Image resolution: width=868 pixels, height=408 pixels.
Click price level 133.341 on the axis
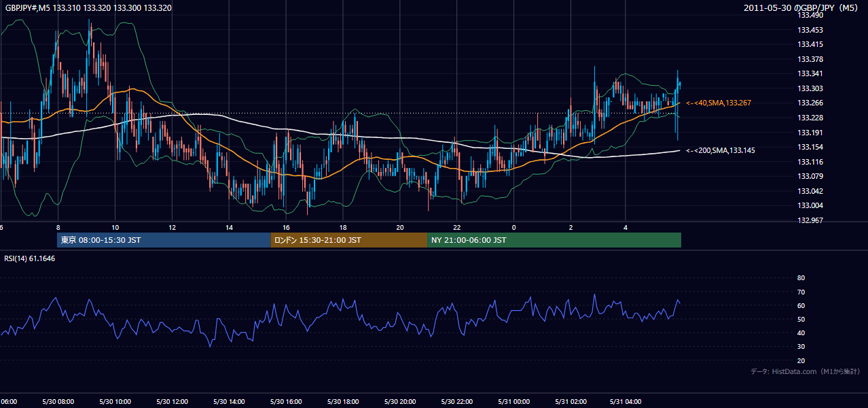810,73
